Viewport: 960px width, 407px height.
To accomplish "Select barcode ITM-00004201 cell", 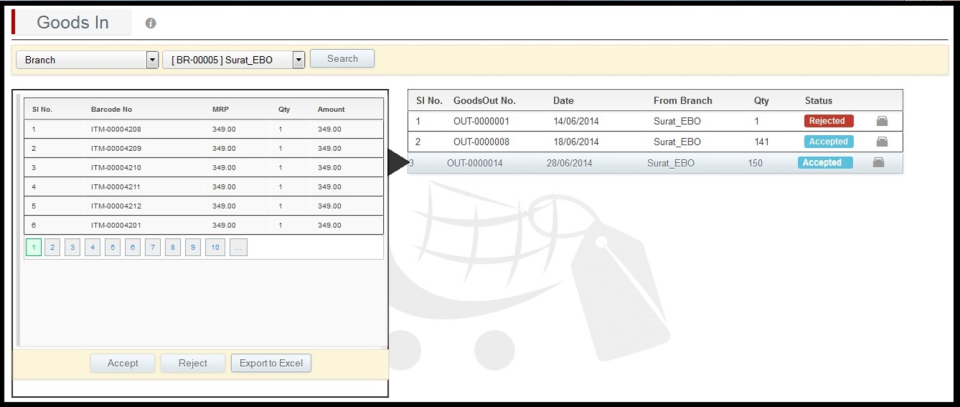I will pyautogui.click(x=116, y=225).
